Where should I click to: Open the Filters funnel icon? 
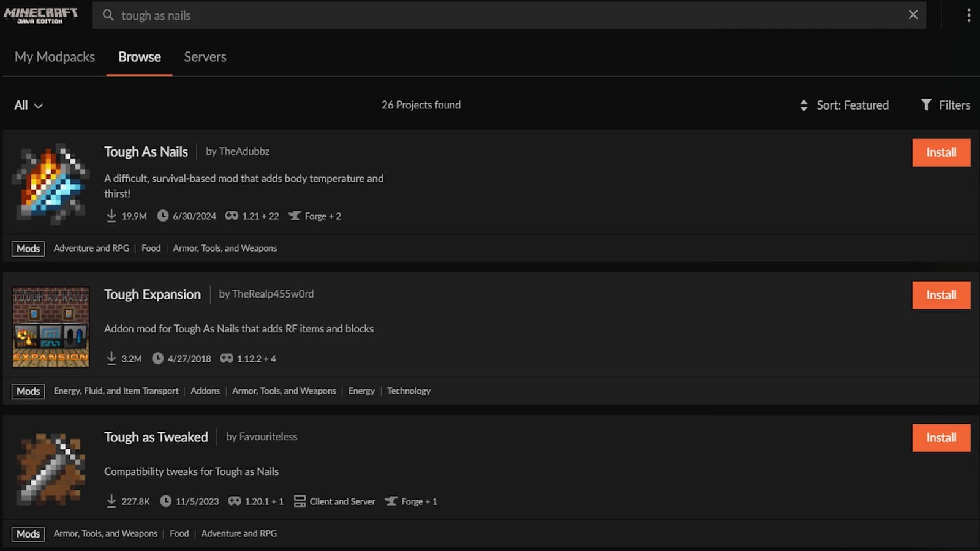926,105
